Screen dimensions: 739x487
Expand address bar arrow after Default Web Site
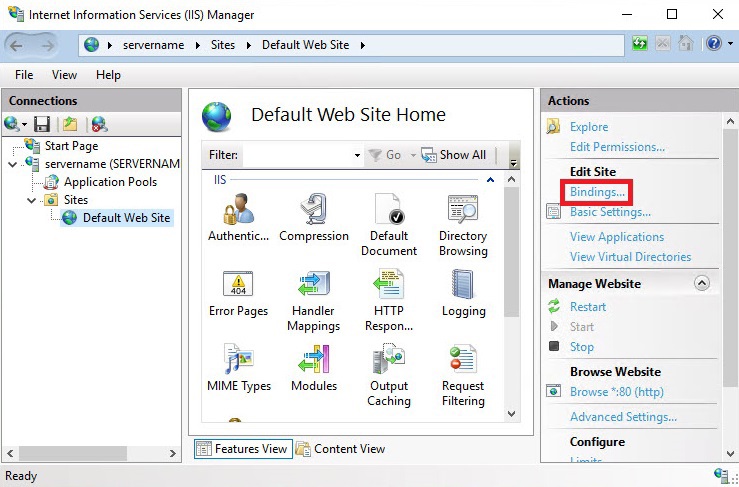coord(362,45)
